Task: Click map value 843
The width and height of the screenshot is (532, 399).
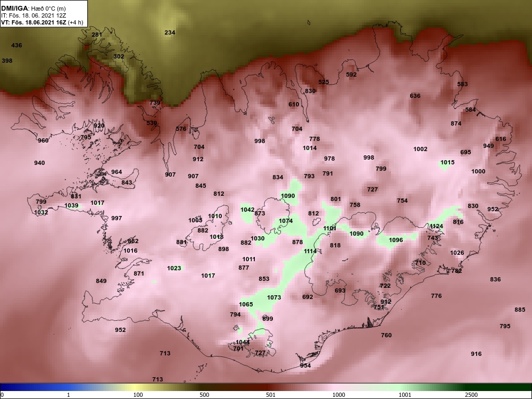Action: tap(127, 182)
